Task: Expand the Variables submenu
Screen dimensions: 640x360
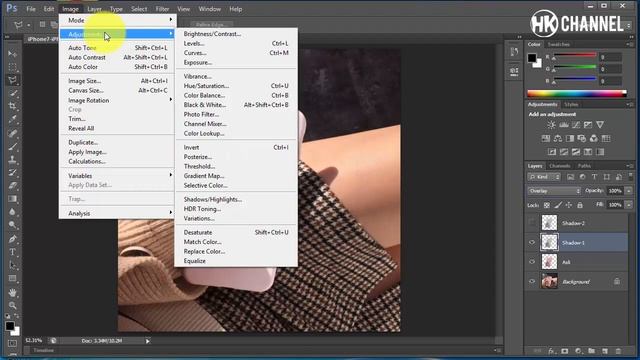Action: point(118,176)
